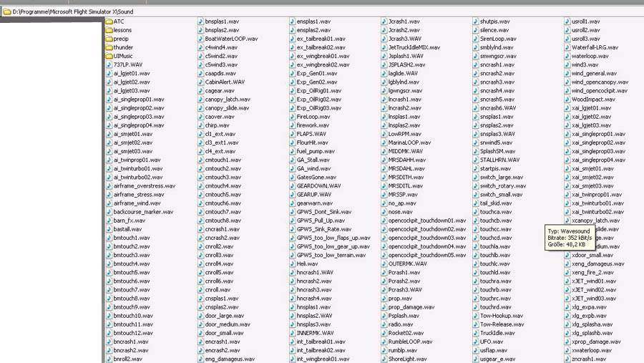Click the address bar path field
This screenshot has height=363, width=644.
point(322,11)
